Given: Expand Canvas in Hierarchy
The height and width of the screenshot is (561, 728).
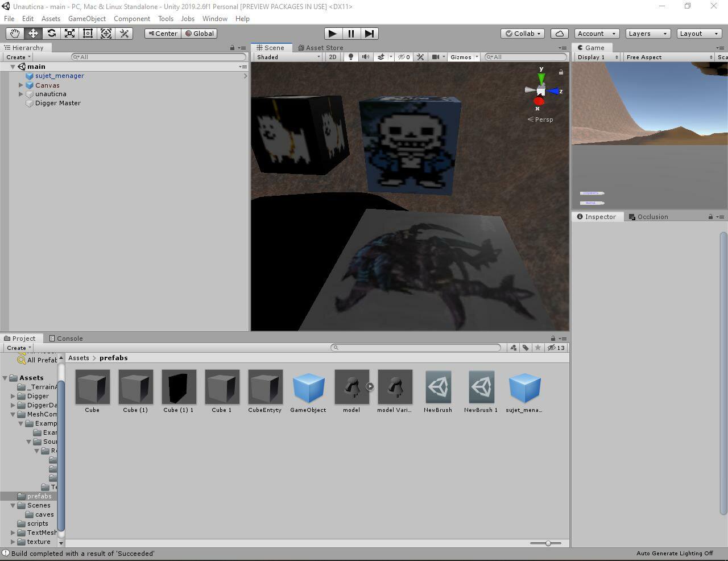Looking at the screenshot, I should [x=21, y=85].
